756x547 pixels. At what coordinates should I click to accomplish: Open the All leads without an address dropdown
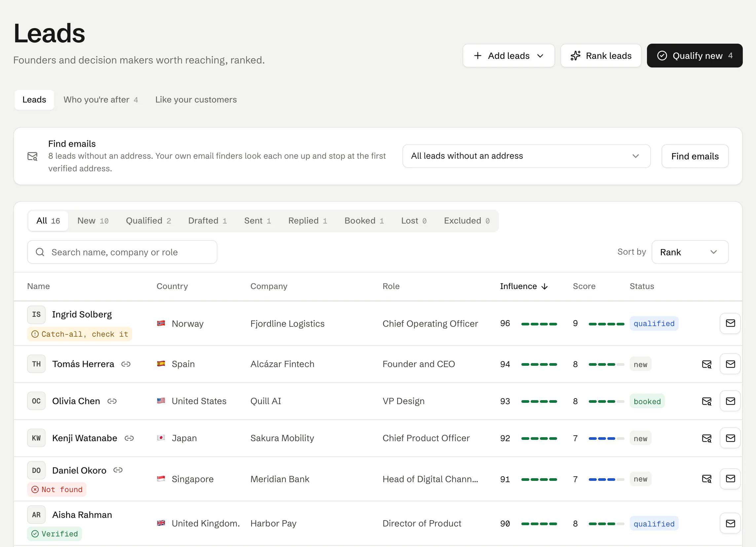pos(526,156)
